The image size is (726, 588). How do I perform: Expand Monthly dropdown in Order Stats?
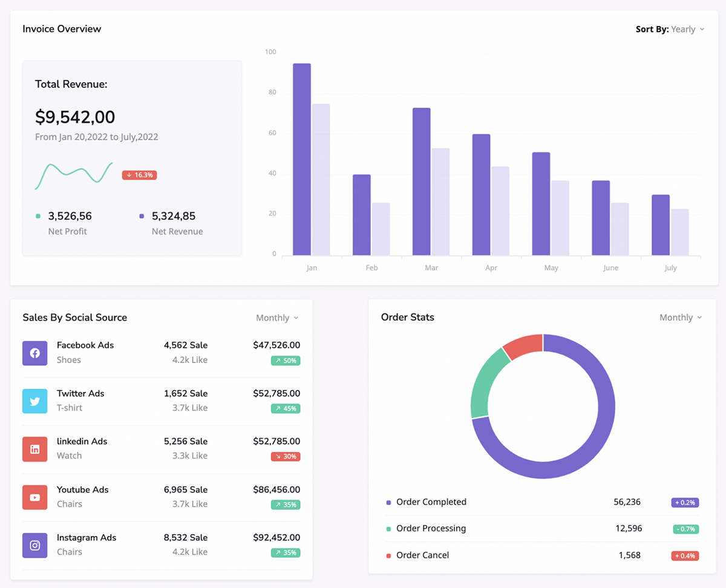click(x=681, y=318)
